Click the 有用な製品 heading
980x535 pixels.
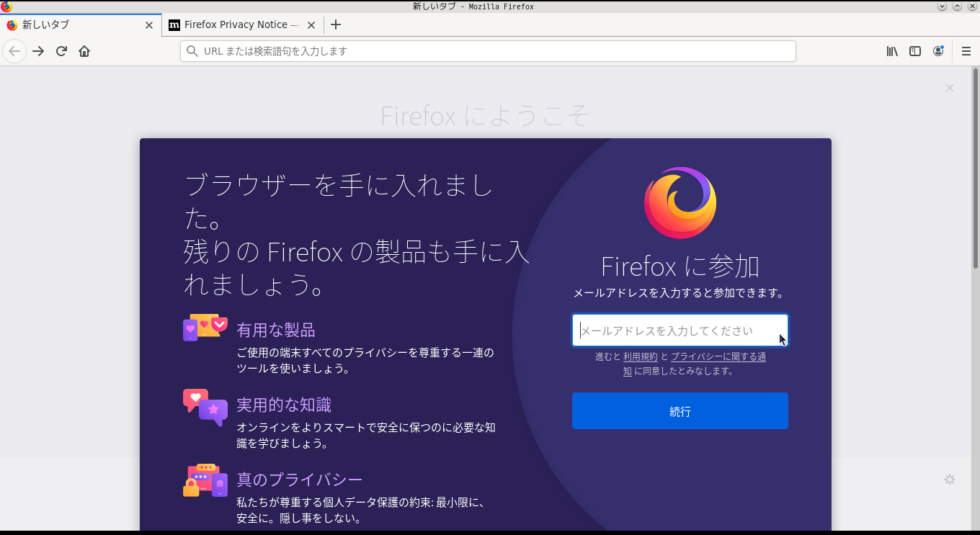tap(276, 331)
